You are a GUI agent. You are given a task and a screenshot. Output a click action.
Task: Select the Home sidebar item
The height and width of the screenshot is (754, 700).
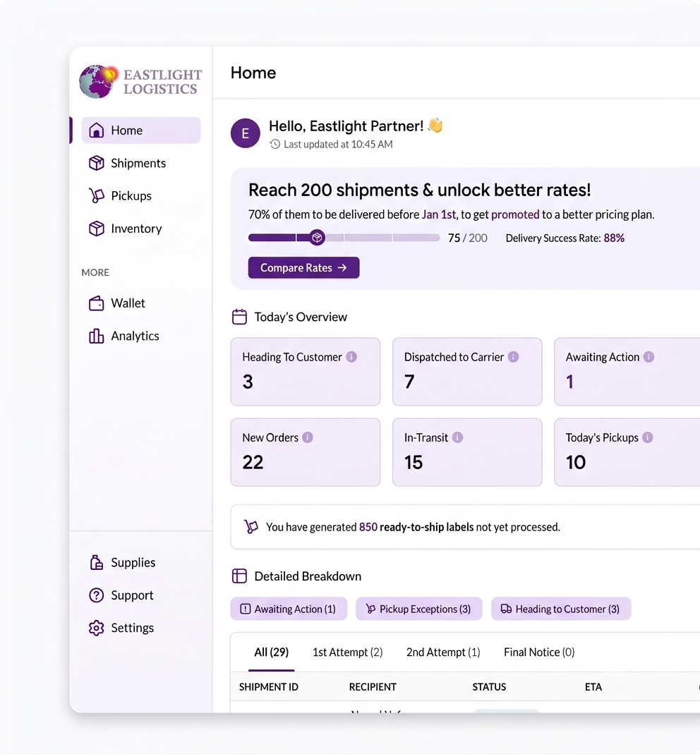[141, 130]
